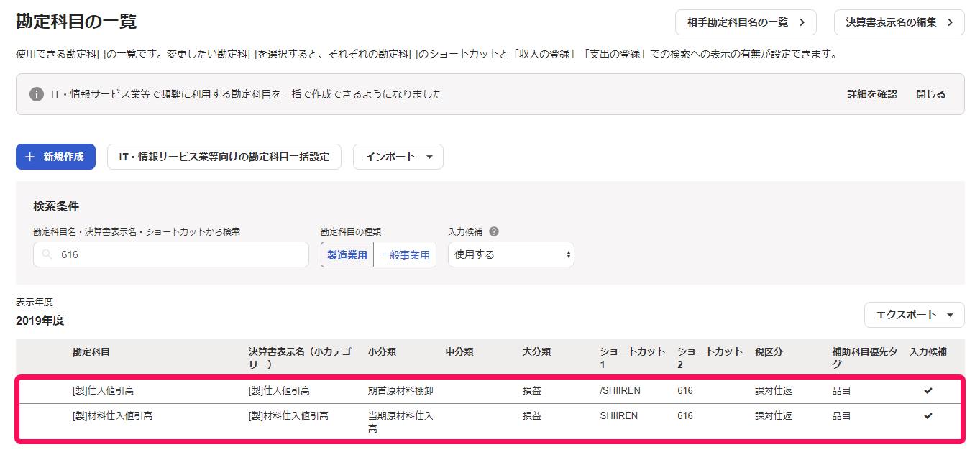Select 一般事業用 account type
The height and width of the screenshot is (455, 980).
click(x=405, y=254)
